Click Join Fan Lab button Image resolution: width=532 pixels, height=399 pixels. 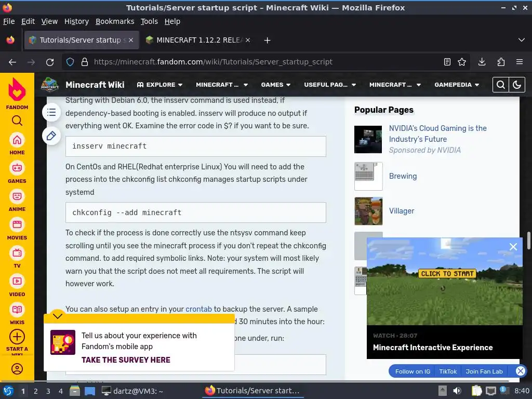click(x=484, y=371)
